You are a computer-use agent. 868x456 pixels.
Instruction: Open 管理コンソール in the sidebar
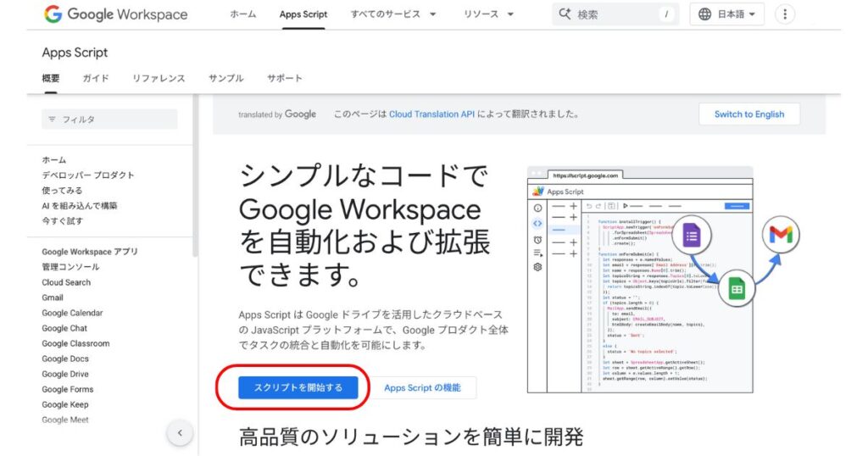tap(71, 267)
